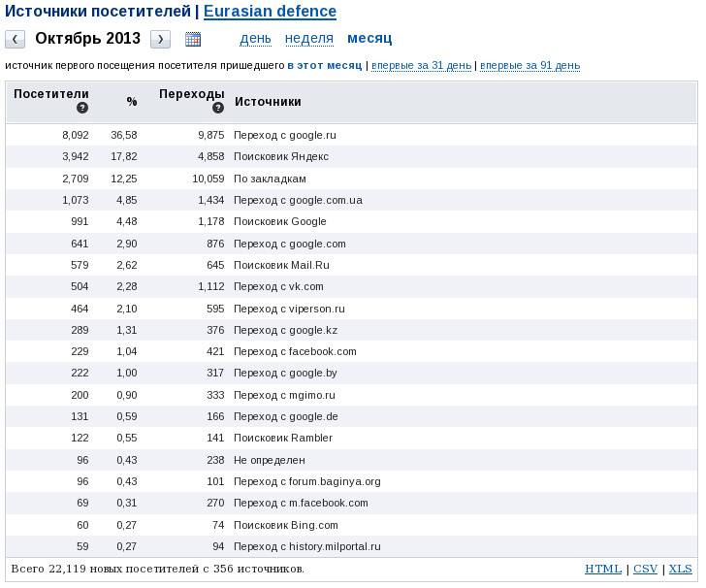Click source 'Переход с facebook.com'
This screenshot has width=706, height=588.
(x=295, y=351)
